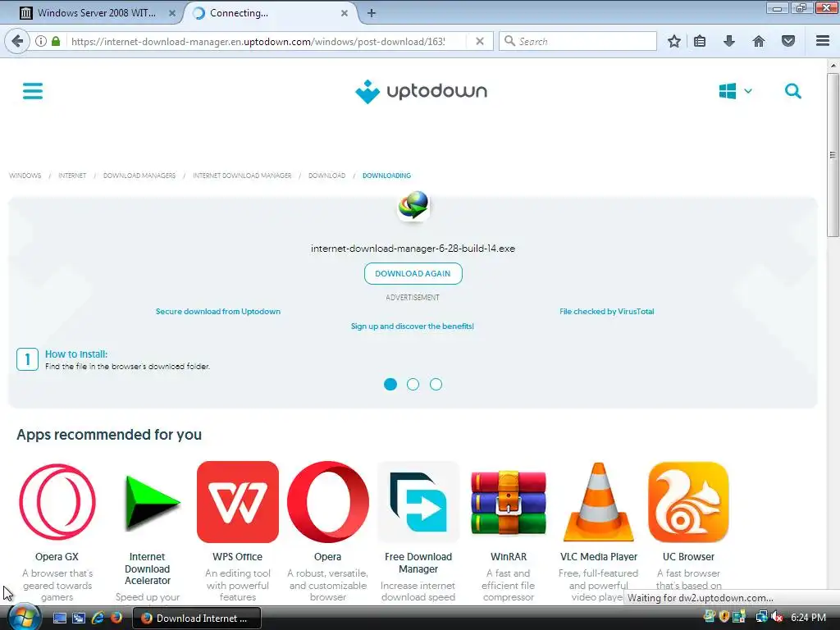Stop loading with the X in address bar
The width and height of the screenshot is (840, 630).
click(x=480, y=41)
